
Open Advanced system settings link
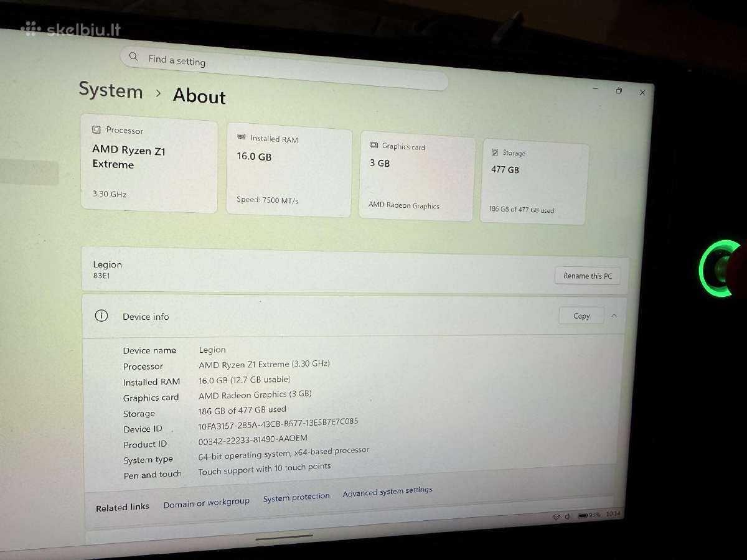coord(387,492)
